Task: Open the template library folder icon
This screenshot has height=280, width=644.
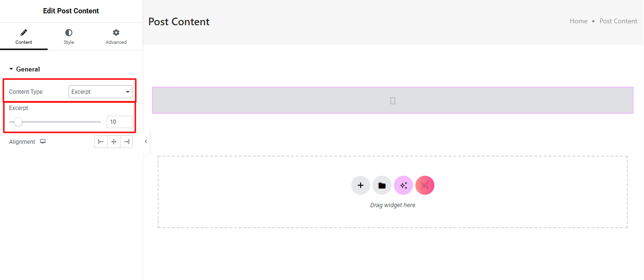Action: (x=382, y=185)
